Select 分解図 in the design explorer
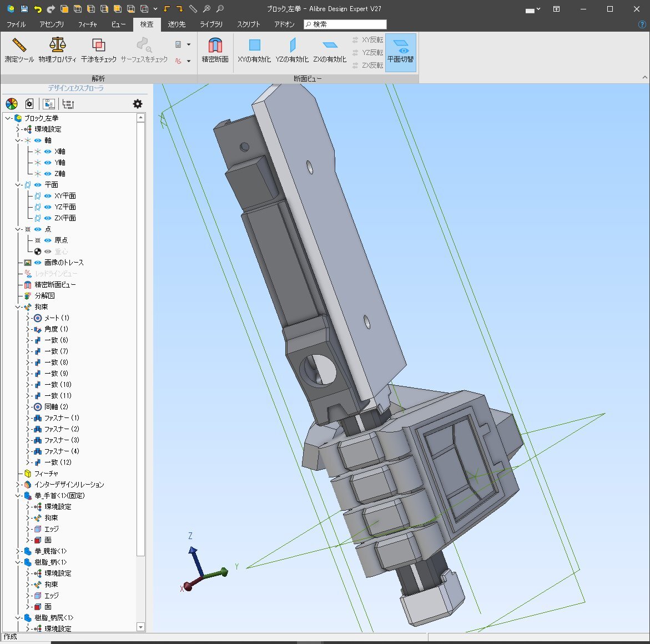This screenshot has width=650, height=644. [44, 296]
